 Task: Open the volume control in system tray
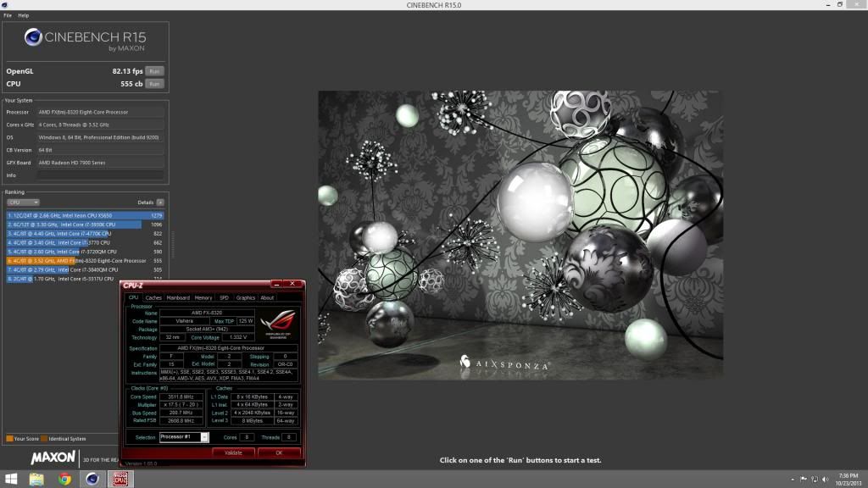826,480
